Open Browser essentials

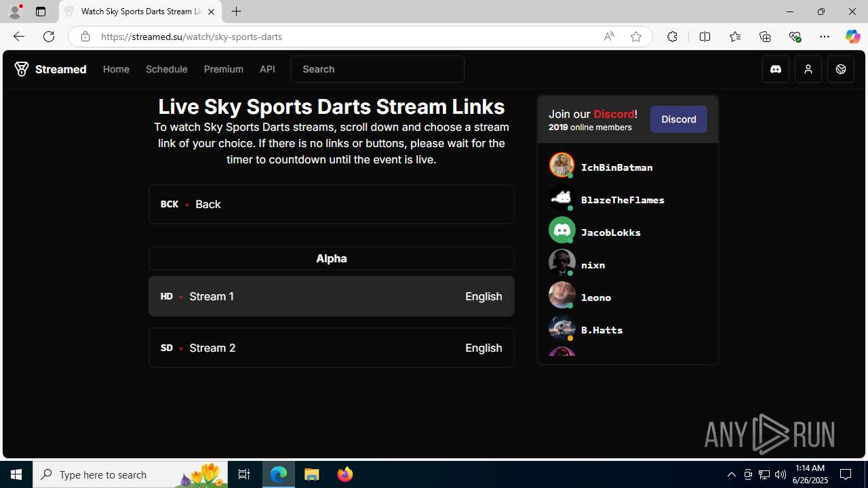[x=795, y=37]
